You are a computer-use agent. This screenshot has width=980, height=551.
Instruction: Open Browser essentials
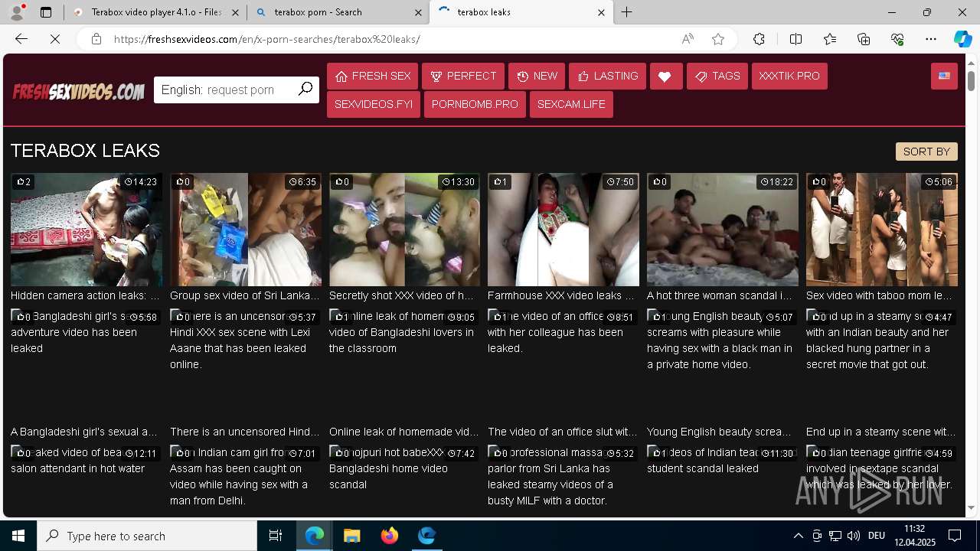(897, 39)
